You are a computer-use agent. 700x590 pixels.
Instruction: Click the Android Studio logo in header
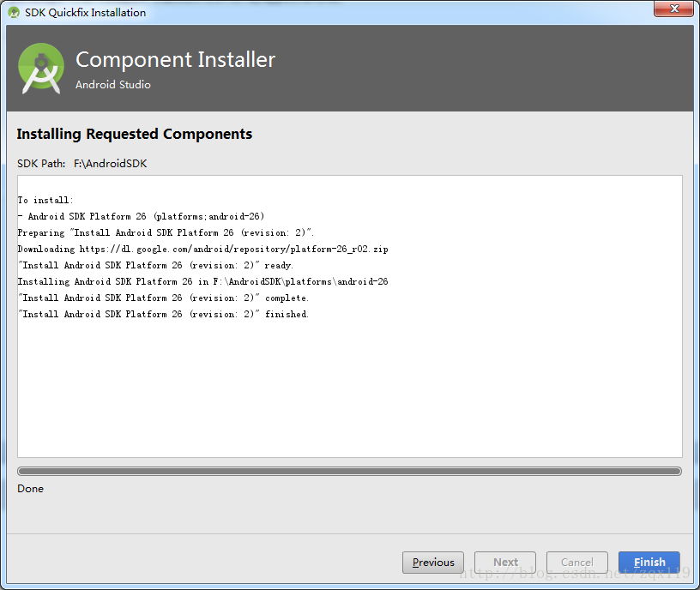[41, 69]
